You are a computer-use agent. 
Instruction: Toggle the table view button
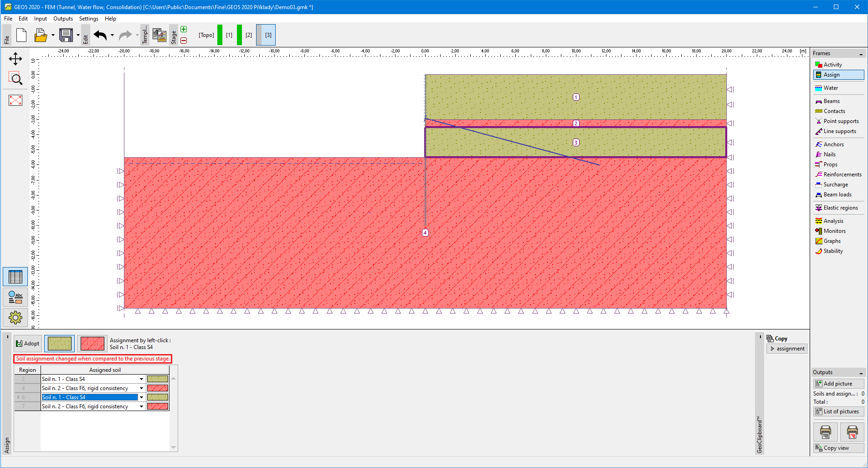tap(15, 277)
